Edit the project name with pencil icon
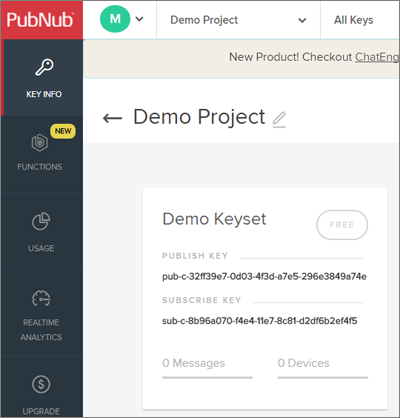The height and width of the screenshot is (418, 400). tap(279, 120)
